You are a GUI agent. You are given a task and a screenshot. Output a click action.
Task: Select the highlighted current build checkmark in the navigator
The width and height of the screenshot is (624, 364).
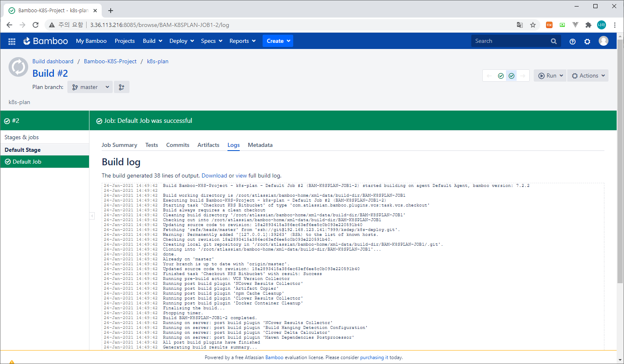(511, 76)
